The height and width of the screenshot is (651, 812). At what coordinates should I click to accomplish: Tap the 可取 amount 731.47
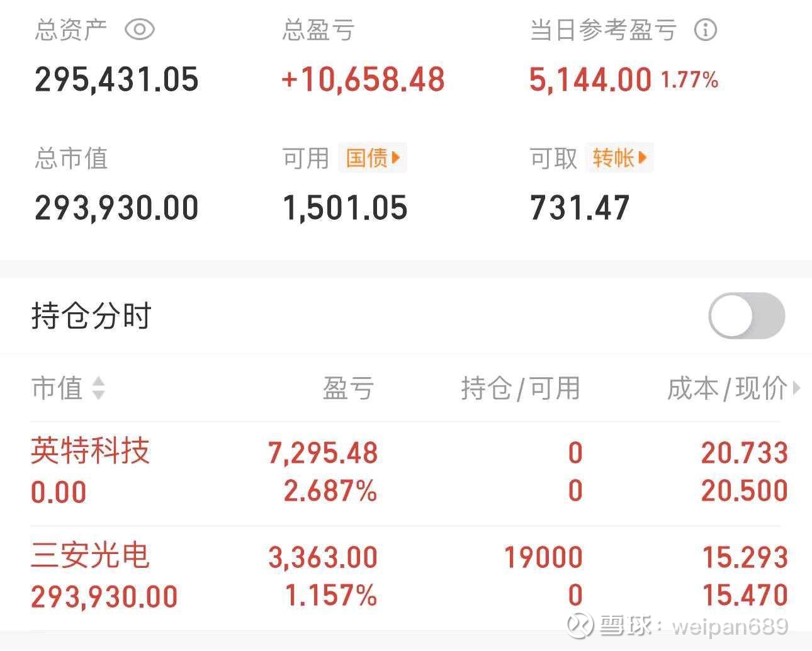tap(580, 208)
